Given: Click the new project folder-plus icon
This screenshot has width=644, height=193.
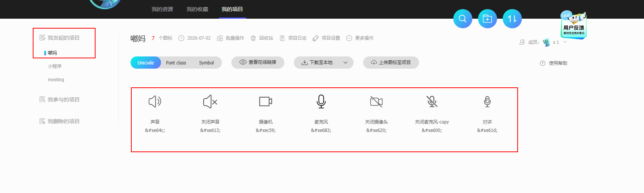Looking at the screenshot, I should point(488,19).
